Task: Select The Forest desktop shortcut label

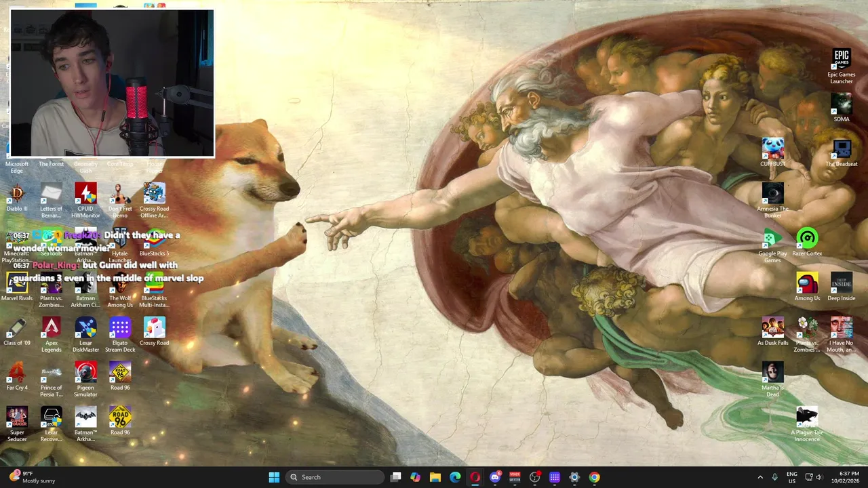Action: tap(52, 164)
